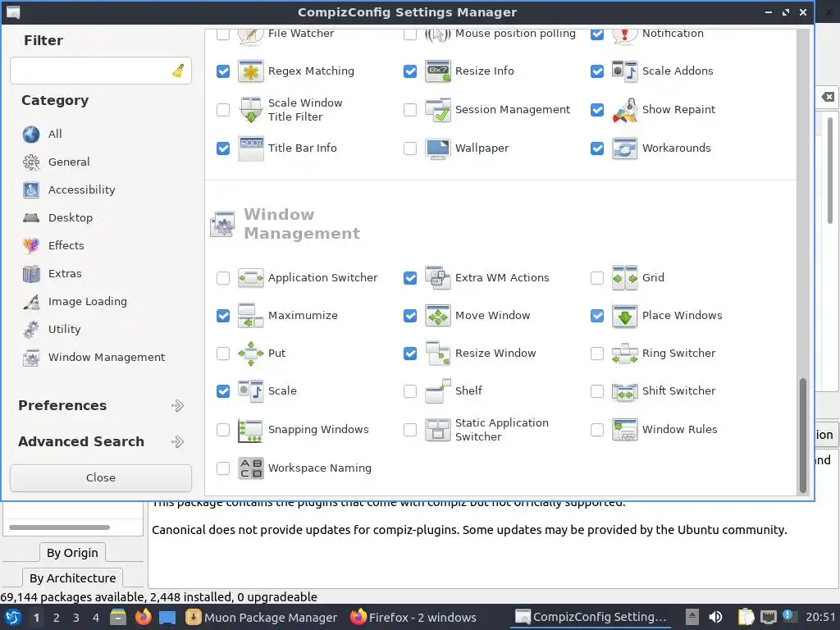Open the Title Bar Info plugin icon
The height and width of the screenshot is (630, 840).
pos(250,148)
